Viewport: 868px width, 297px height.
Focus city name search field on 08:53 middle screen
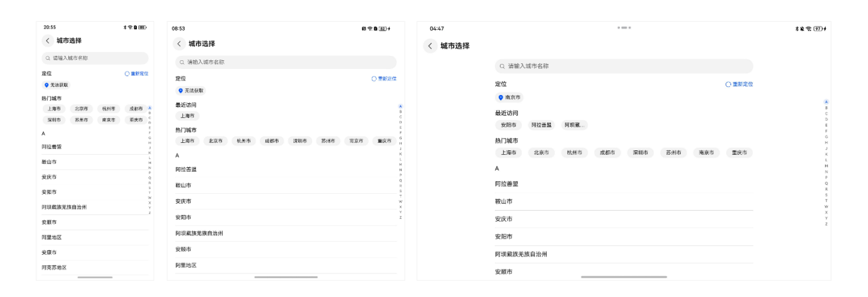pos(286,62)
